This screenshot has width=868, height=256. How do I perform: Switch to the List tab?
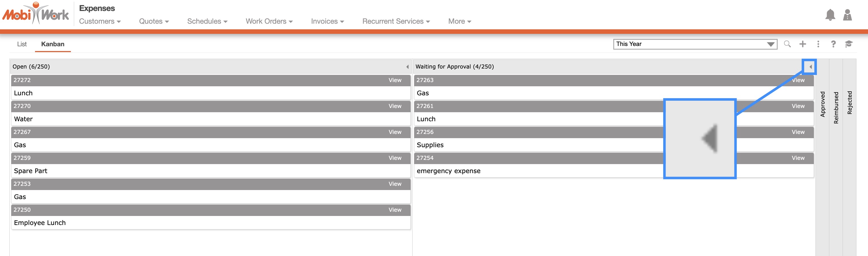tap(22, 44)
